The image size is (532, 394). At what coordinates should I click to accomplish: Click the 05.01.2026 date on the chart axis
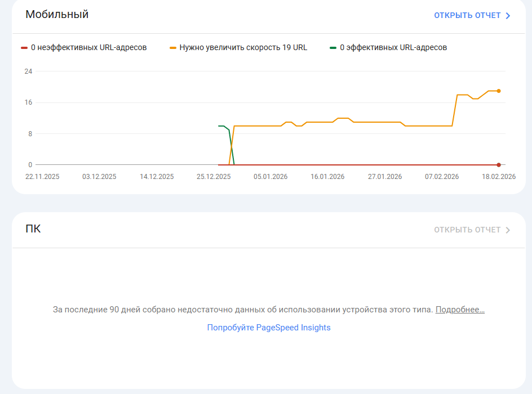pos(271,176)
